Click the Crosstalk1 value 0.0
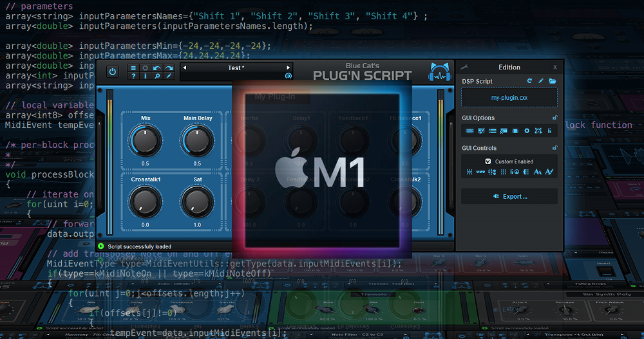Image resolution: width=644 pixels, height=339 pixels. click(x=146, y=225)
